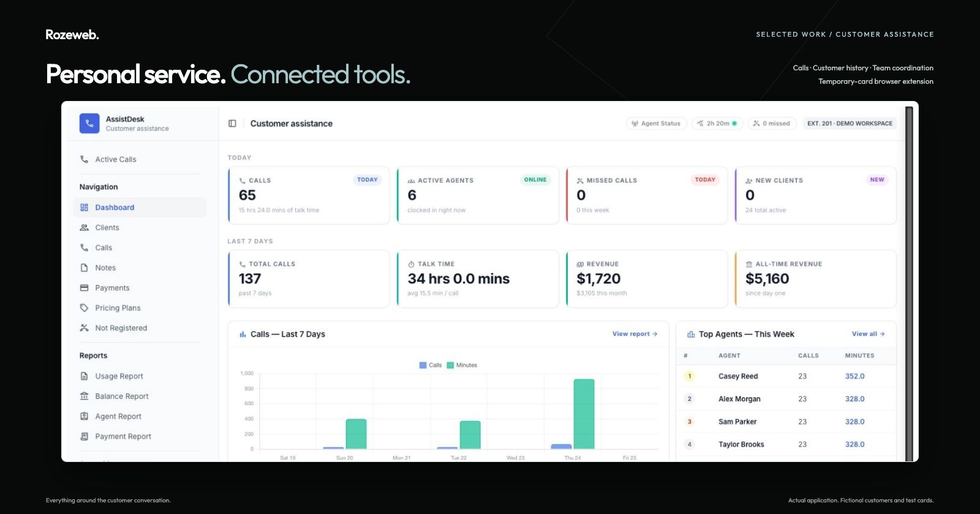Toggle Minutes legend swatch in chart
The image size is (980, 514).
point(450,365)
